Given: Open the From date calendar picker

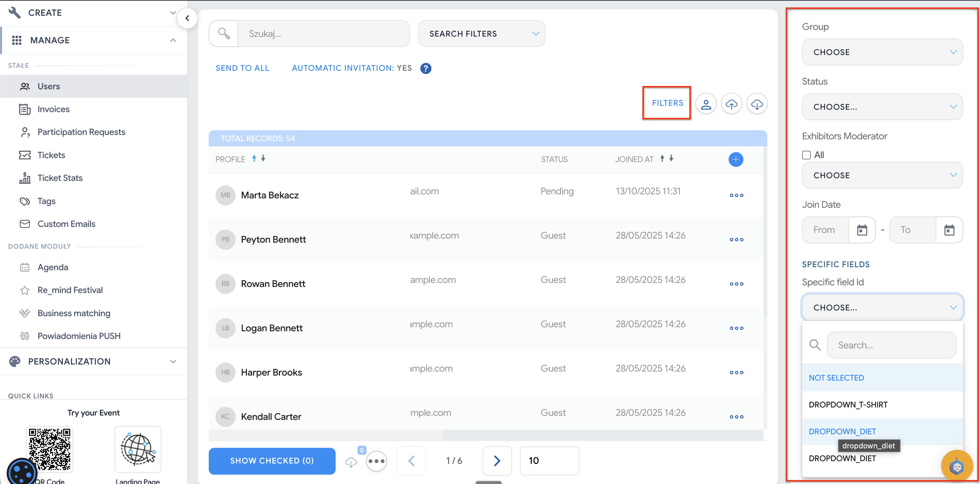Looking at the screenshot, I should pyautogui.click(x=862, y=230).
